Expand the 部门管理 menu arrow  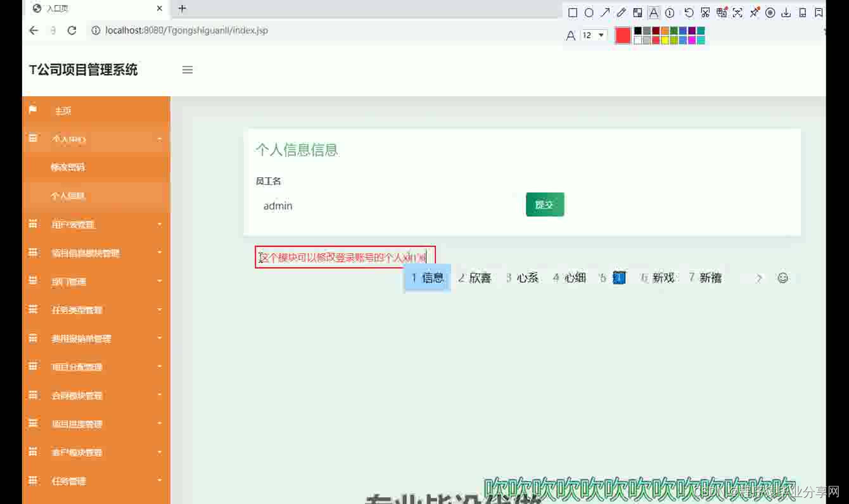(160, 281)
